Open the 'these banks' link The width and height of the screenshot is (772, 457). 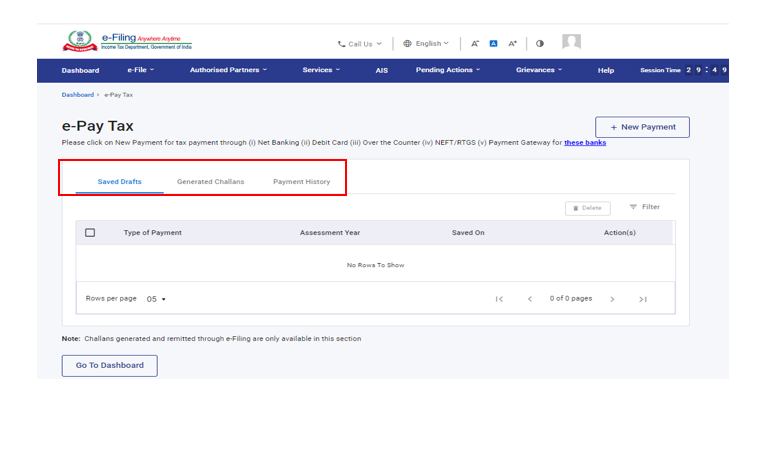coord(584,142)
